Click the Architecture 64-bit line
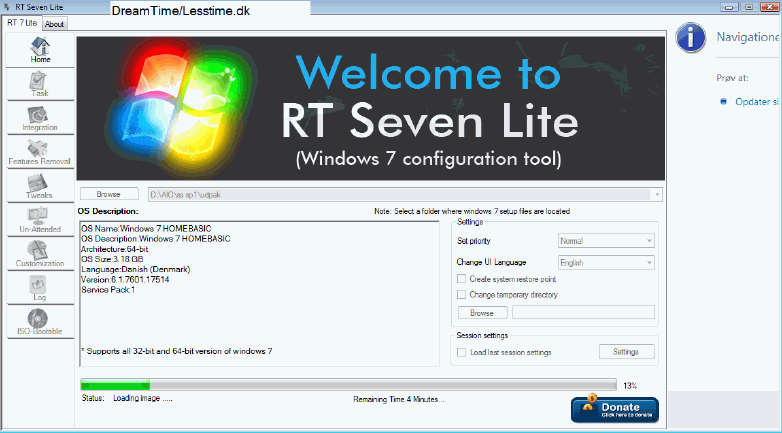The height and width of the screenshot is (433, 782). [x=115, y=249]
